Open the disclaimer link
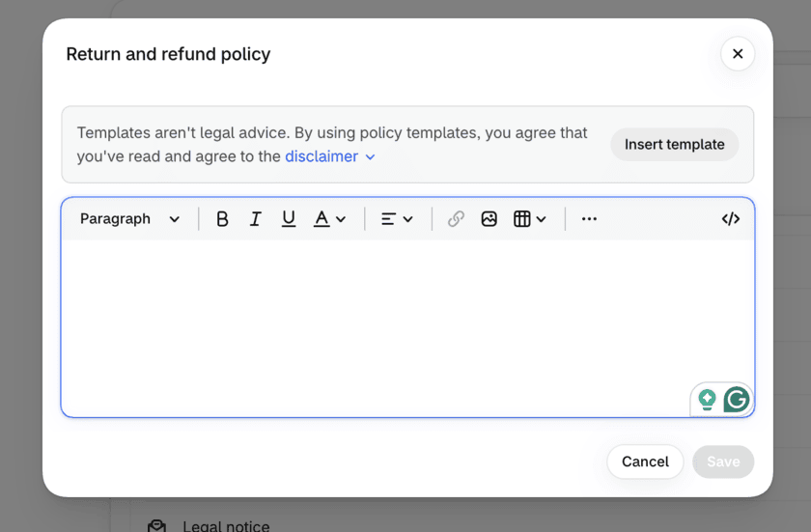 click(329, 156)
